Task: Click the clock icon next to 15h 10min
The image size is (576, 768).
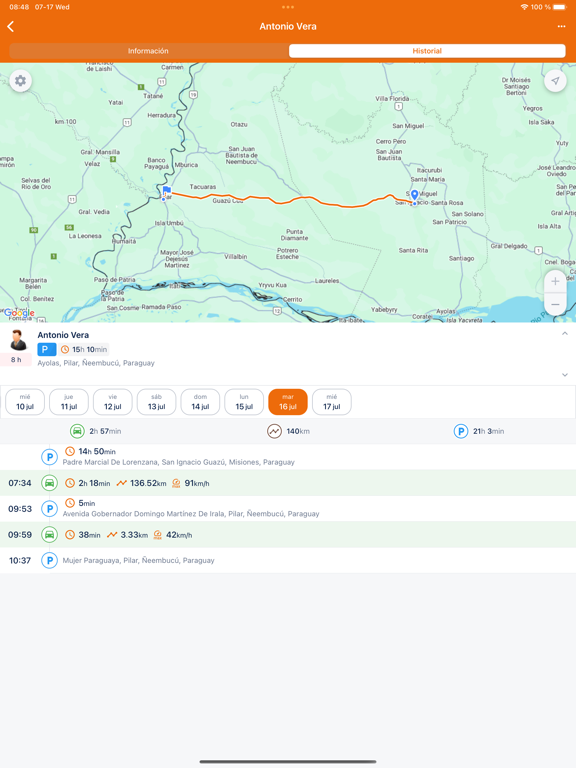Action: [x=65, y=349]
